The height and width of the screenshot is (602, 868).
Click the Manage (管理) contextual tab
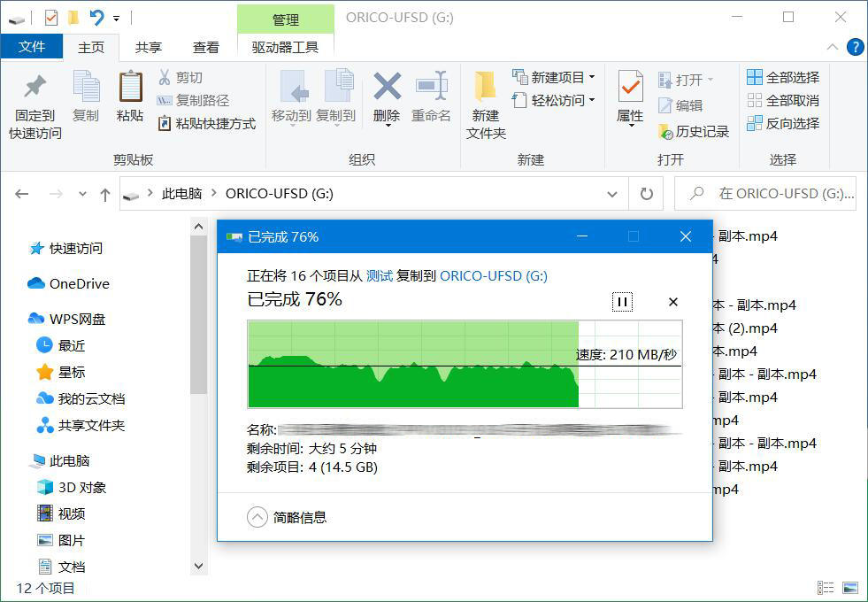[x=286, y=19]
